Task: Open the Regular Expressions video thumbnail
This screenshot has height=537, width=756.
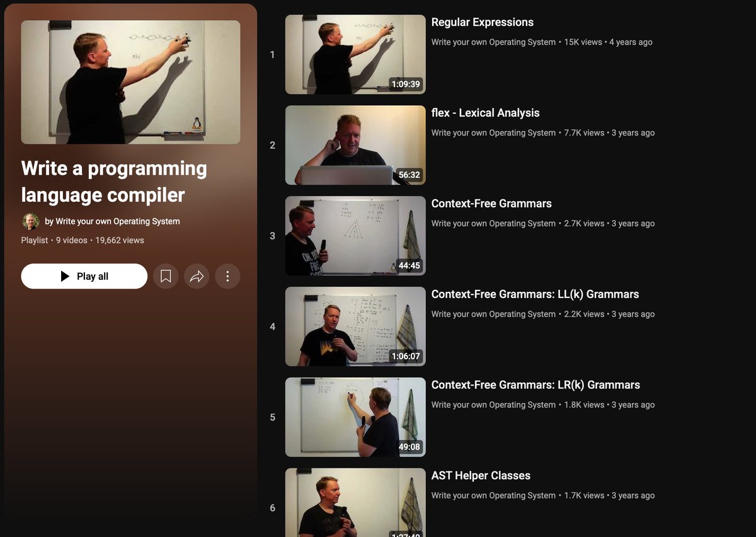Action: click(x=355, y=55)
